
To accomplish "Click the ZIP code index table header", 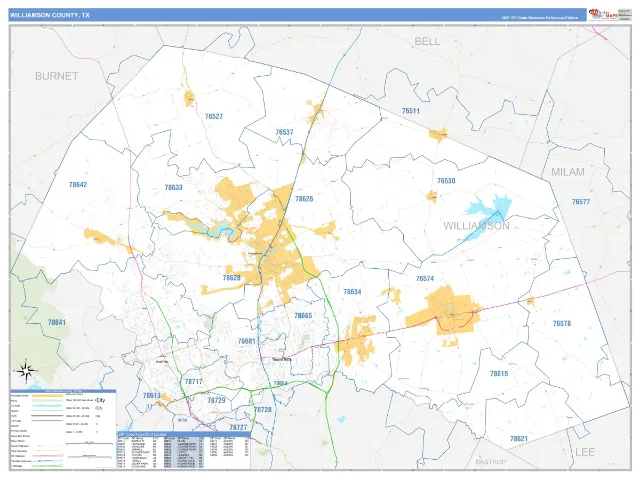I will click(184, 435).
